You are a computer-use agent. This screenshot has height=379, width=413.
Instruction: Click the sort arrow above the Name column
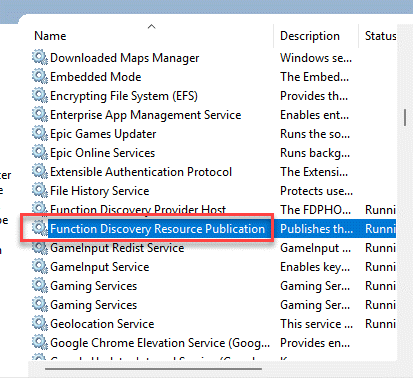[x=152, y=26]
